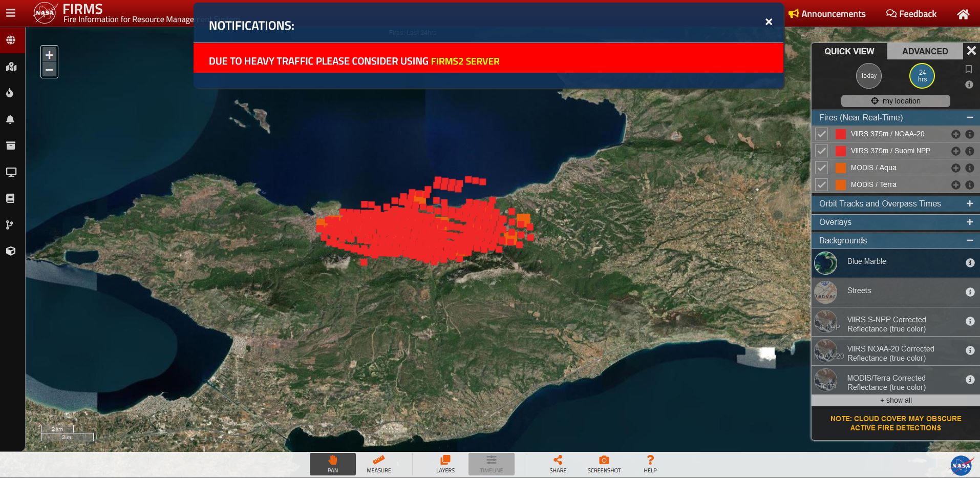Open HELP from bottom toolbar
The width and height of the screenshot is (980, 478).
click(650, 464)
